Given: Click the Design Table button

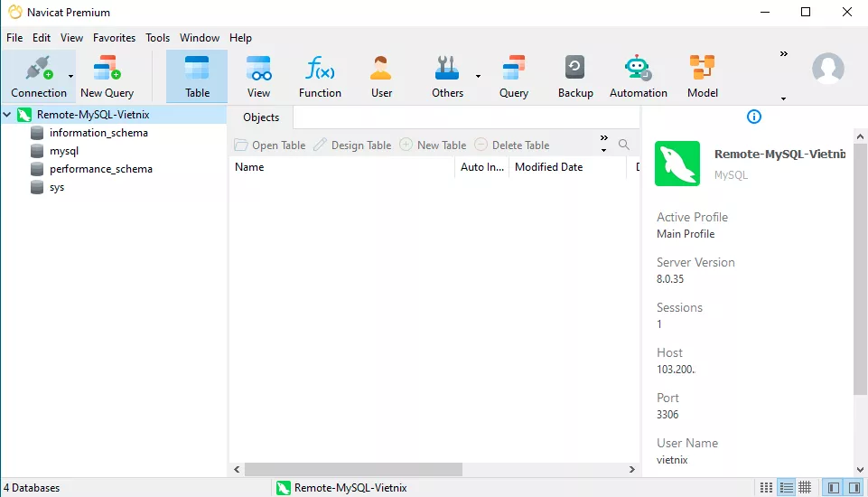Looking at the screenshot, I should click(352, 145).
